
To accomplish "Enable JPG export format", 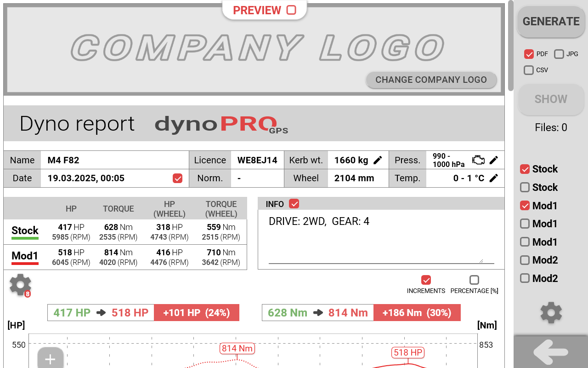I will 559,54.
